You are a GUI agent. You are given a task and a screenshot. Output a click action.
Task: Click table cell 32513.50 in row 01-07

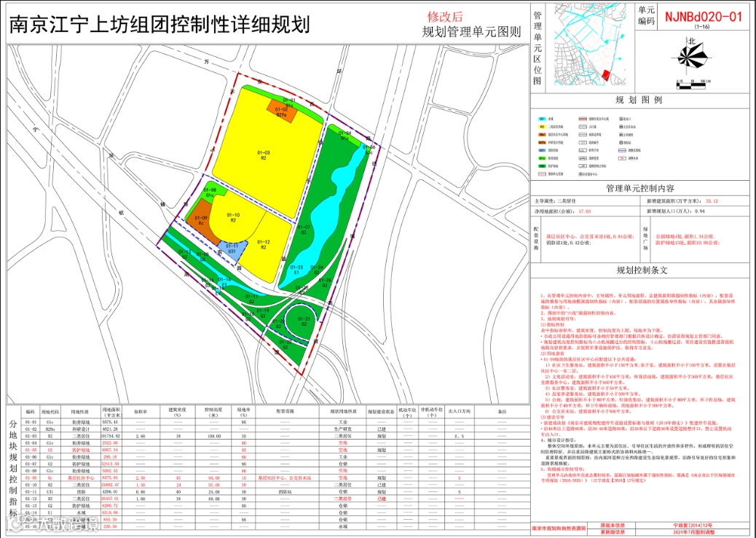click(111, 464)
